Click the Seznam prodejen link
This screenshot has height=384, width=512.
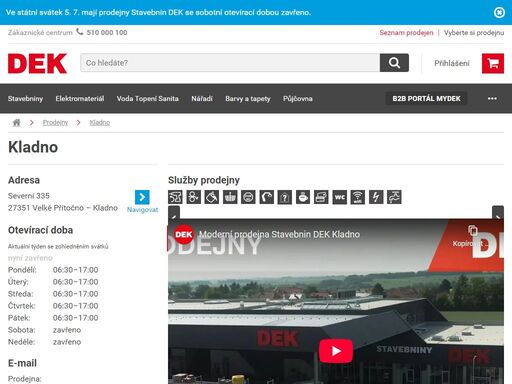[406, 33]
